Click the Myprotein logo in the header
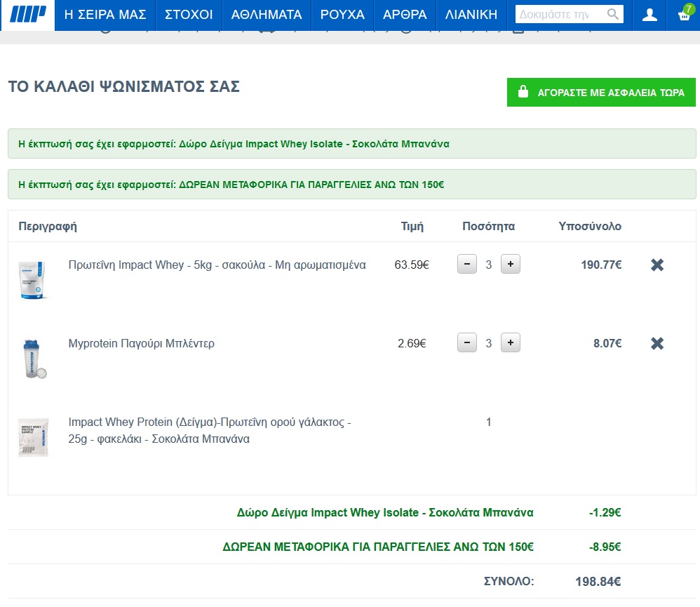The image size is (700, 607). (x=27, y=14)
